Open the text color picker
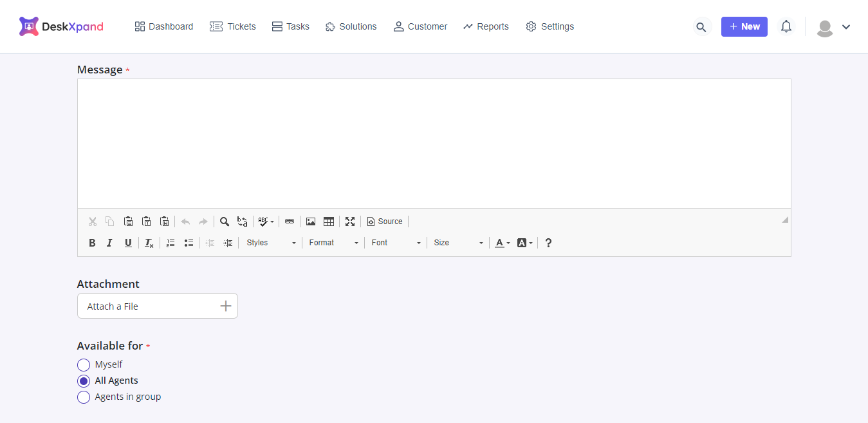Image resolution: width=868 pixels, height=423 pixels. [x=502, y=243]
